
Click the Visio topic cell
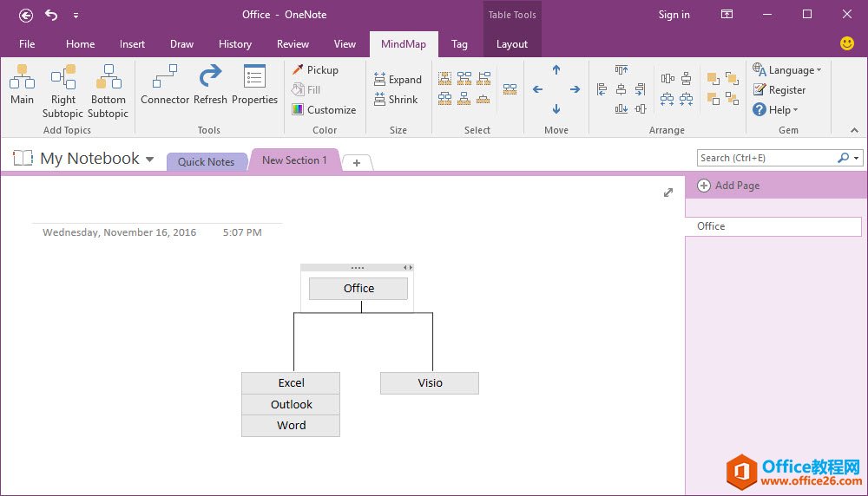(430, 382)
